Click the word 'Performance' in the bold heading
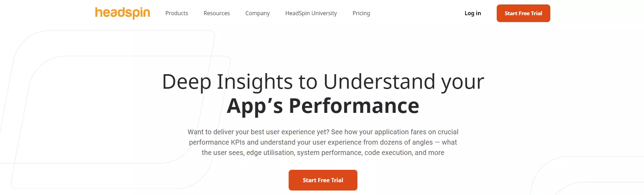Screen dimensions: 644x195 (x=354, y=106)
